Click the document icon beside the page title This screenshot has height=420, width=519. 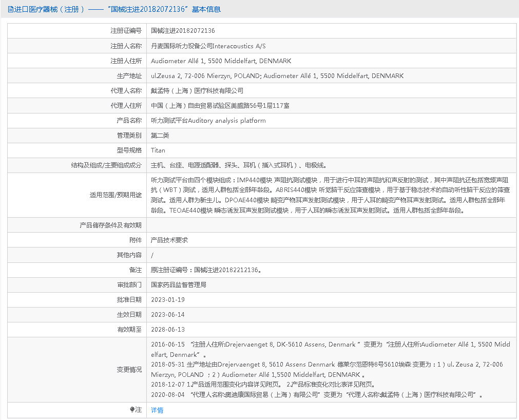9,9
